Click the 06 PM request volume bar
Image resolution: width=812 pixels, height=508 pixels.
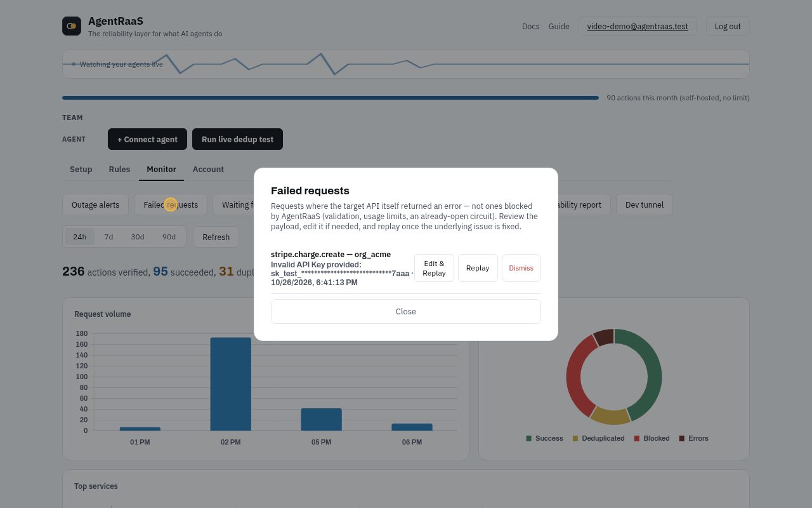coord(412,427)
